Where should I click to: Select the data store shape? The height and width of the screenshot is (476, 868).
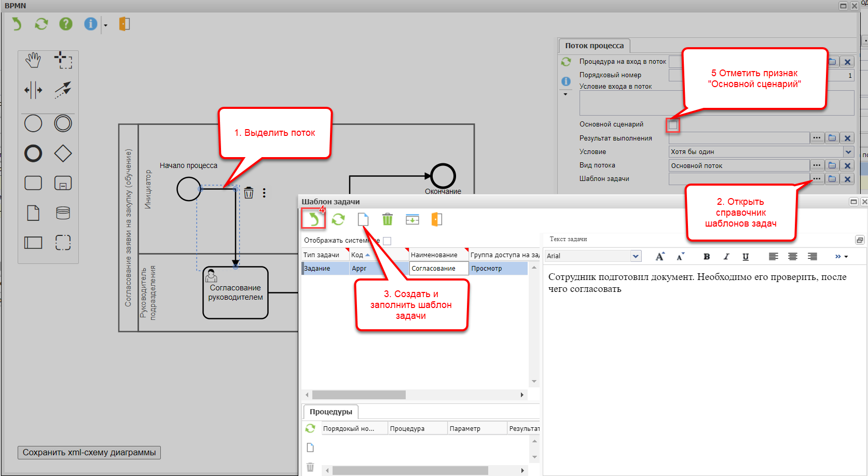coord(63,213)
